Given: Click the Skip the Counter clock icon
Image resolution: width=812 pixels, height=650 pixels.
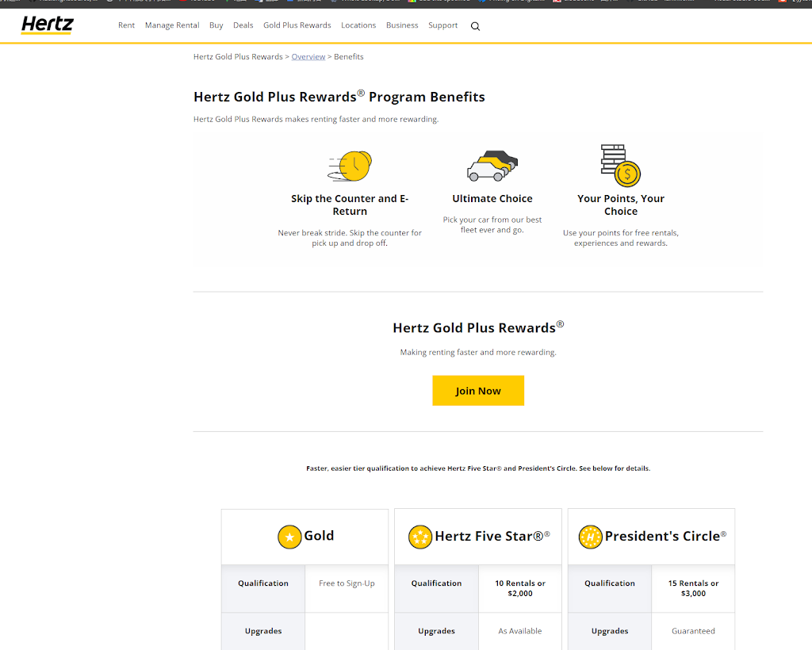Looking at the screenshot, I should point(350,166).
